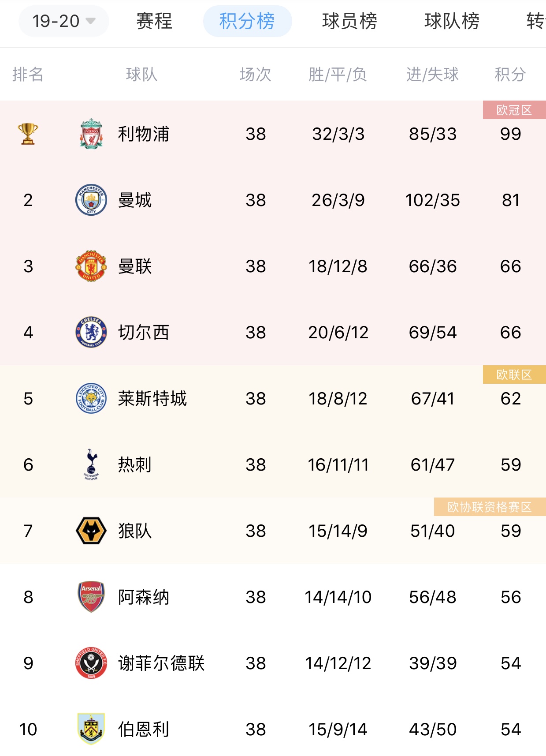The image size is (546, 756).
Task: Open the 球员榜 tab
Action: [x=349, y=21]
